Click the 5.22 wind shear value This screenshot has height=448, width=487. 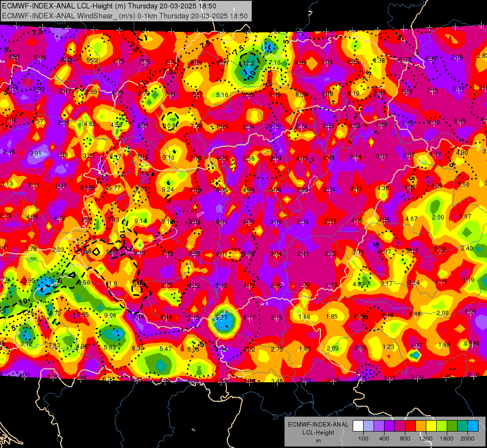tap(93, 60)
